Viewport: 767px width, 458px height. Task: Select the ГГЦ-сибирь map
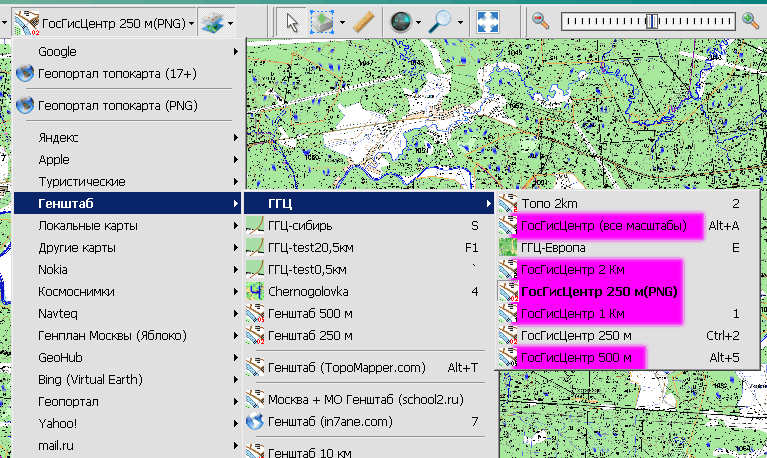pyautogui.click(x=369, y=226)
